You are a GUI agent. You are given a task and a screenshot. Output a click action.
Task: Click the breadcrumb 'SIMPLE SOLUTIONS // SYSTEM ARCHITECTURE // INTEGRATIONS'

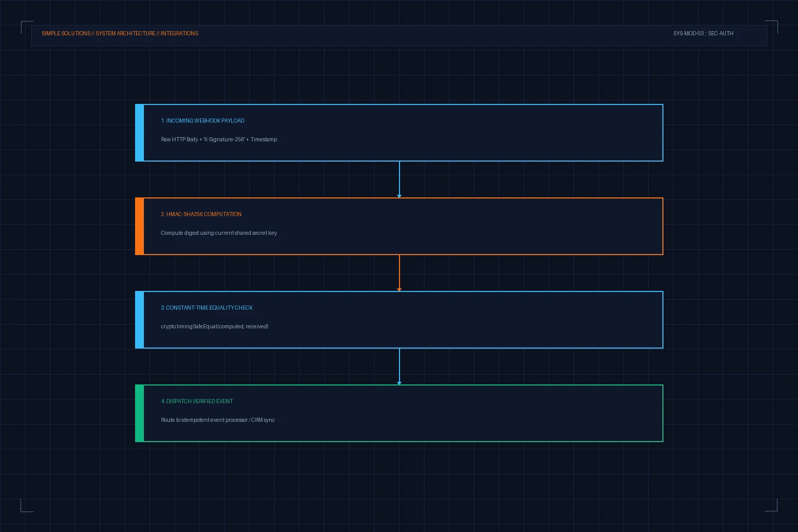click(119, 33)
